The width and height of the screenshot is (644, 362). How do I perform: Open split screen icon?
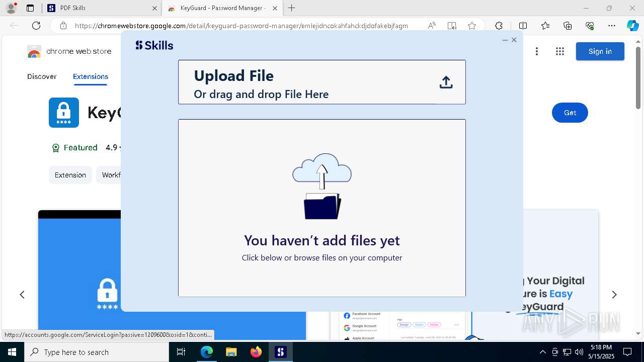(x=523, y=26)
